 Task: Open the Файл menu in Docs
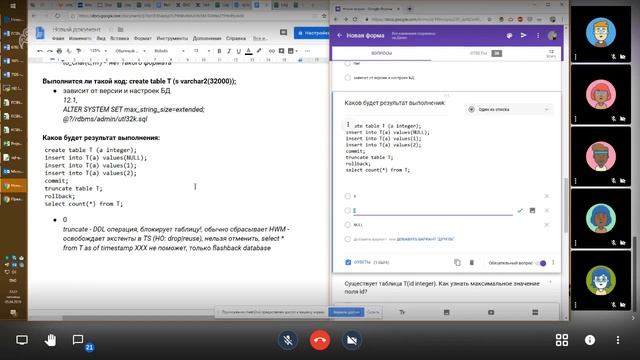click(x=58, y=38)
